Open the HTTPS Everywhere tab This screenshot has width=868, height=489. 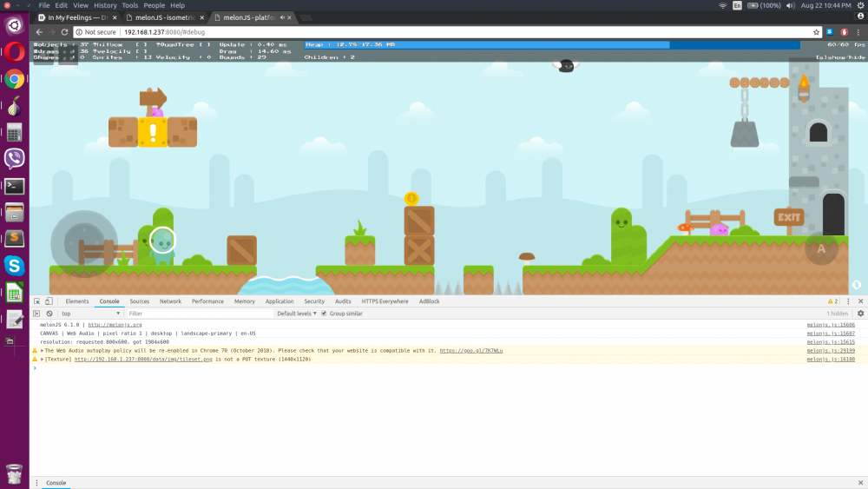pos(385,301)
